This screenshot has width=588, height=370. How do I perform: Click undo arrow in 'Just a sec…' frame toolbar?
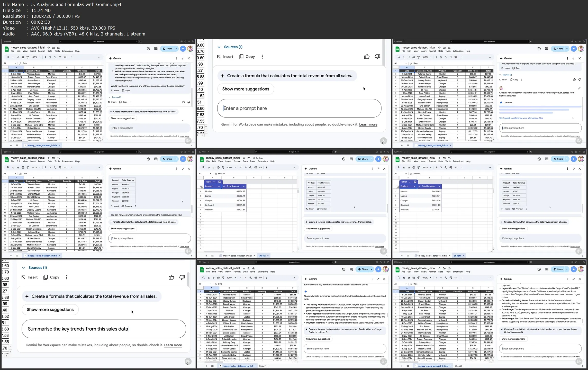point(404,57)
